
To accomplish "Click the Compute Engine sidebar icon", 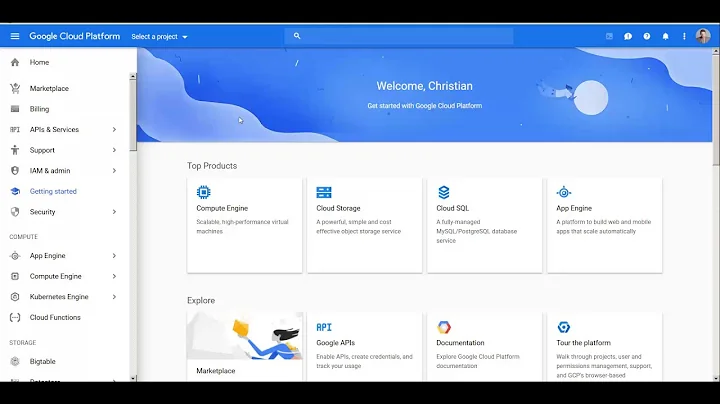I will (x=15, y=276).
